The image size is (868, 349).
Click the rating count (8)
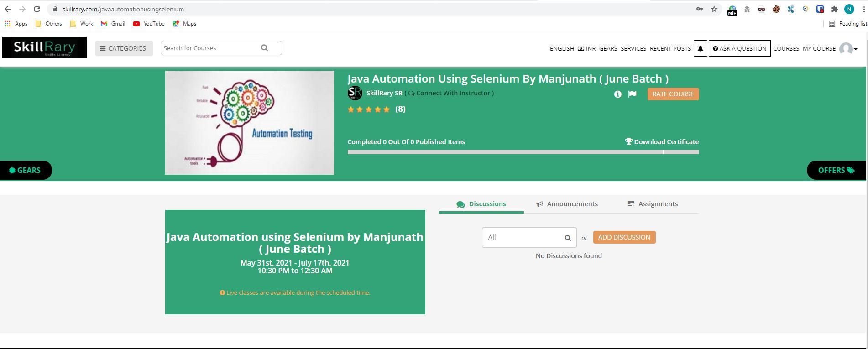tap(400, 109)
